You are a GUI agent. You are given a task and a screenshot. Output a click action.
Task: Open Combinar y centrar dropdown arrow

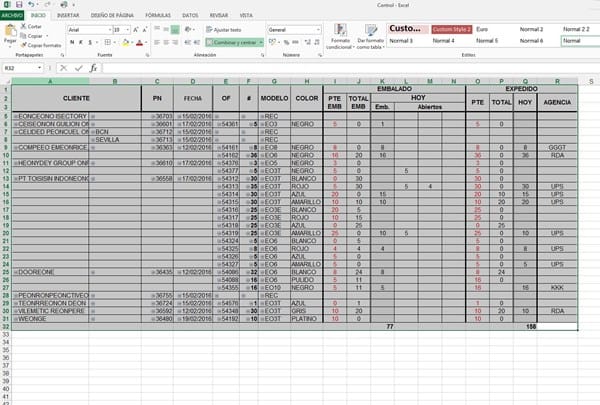click(x=261, y=42)
